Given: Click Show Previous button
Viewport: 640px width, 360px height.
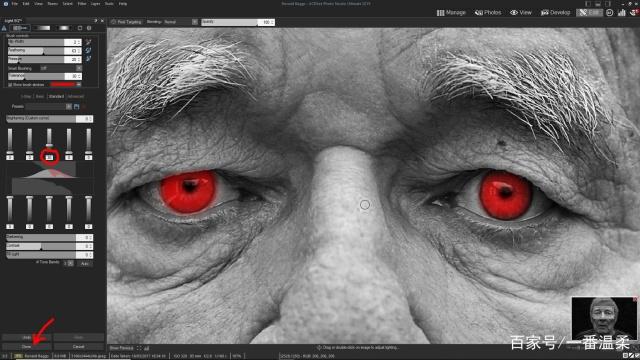Looking at the screenshot, I should pyautogui.click(x=122, y=348).
